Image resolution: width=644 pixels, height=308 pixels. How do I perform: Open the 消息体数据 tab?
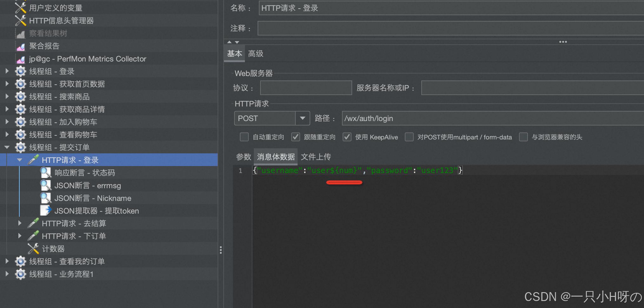[276, 157]
